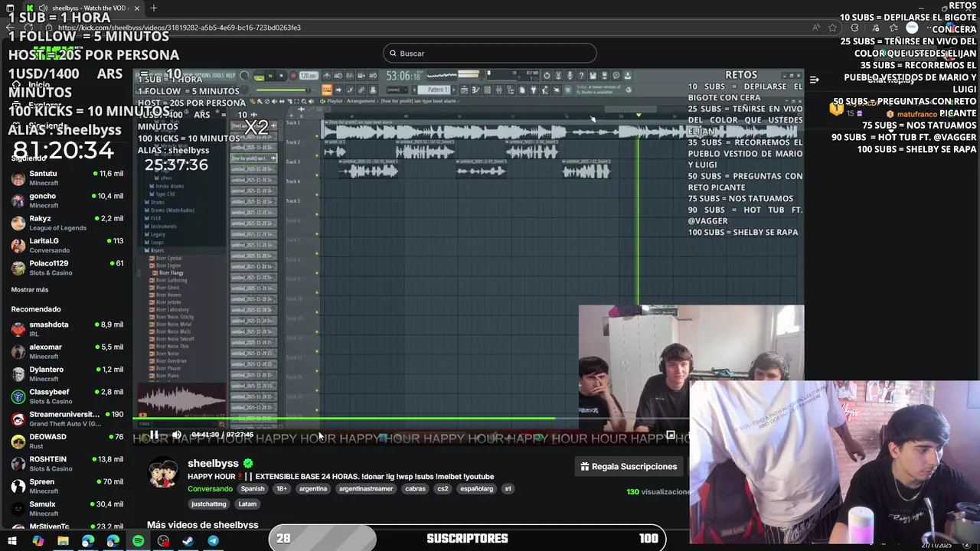
Task: Open smashdota recommended channel
Action: [67, 329]
